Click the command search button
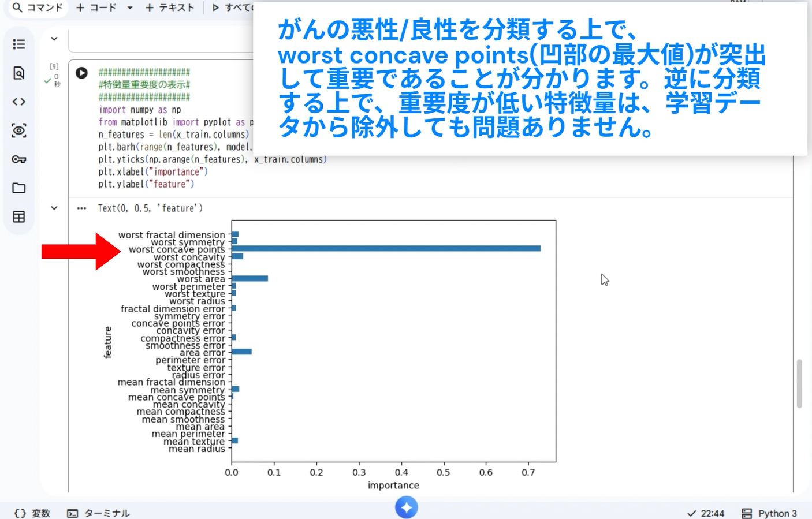The height and width of the screenshot is (519, 812). 38,8
